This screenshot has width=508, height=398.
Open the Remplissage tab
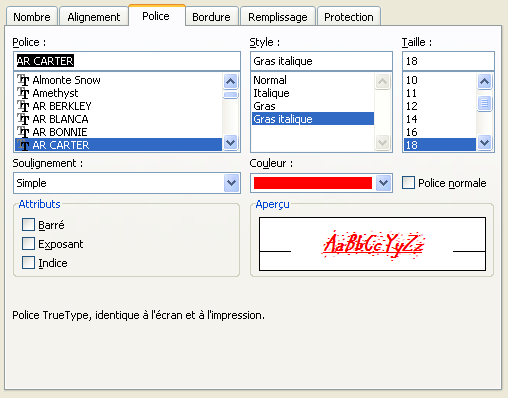click(x=278, y=16)
